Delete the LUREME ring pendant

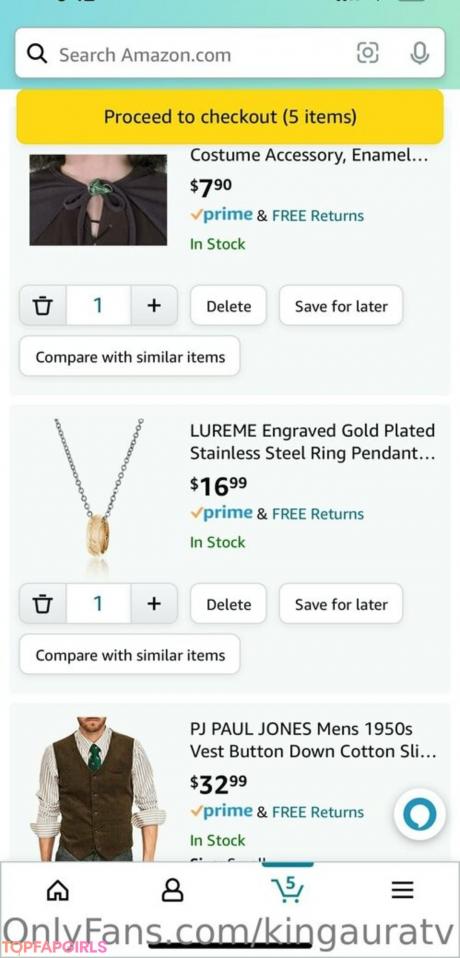point(228,604)
